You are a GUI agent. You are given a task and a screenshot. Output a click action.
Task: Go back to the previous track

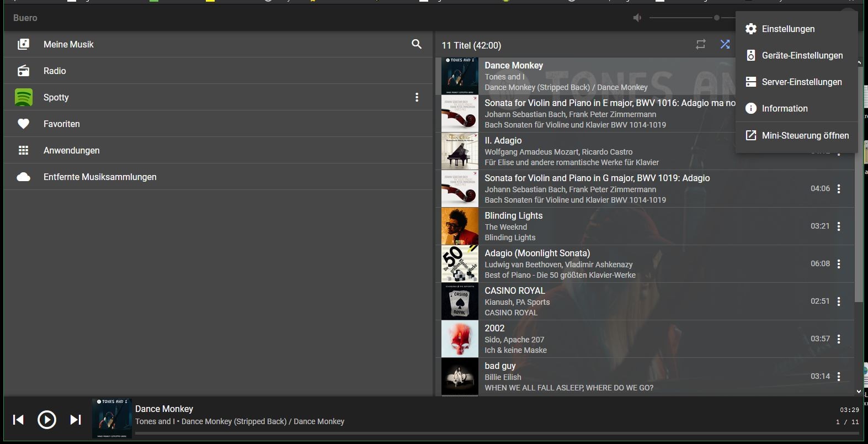18,420
